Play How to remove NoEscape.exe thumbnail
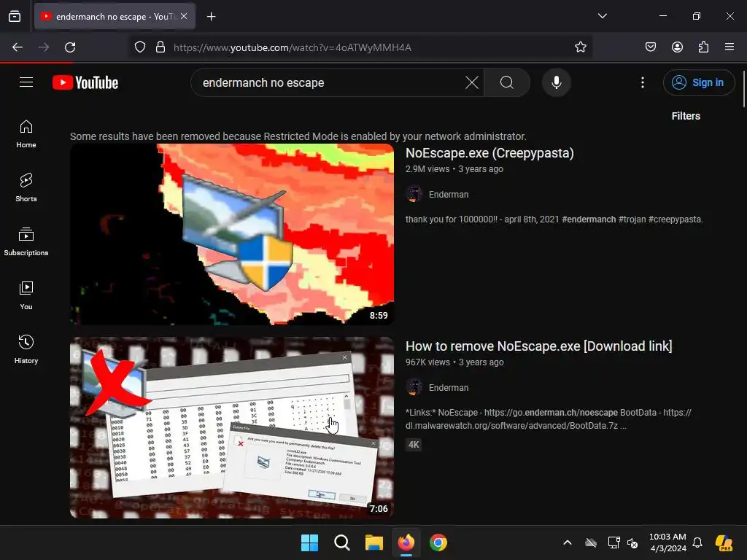747x560 pixels. pyautogui.click(x=232, y=427)
